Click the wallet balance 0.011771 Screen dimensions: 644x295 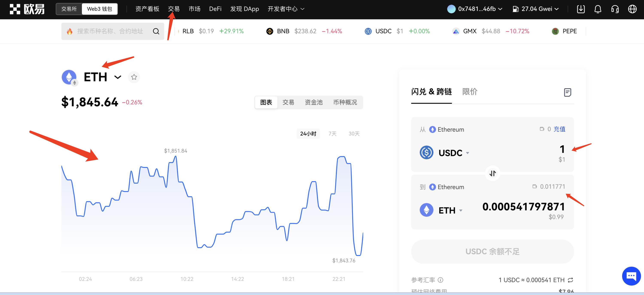[x=548, y=187]
